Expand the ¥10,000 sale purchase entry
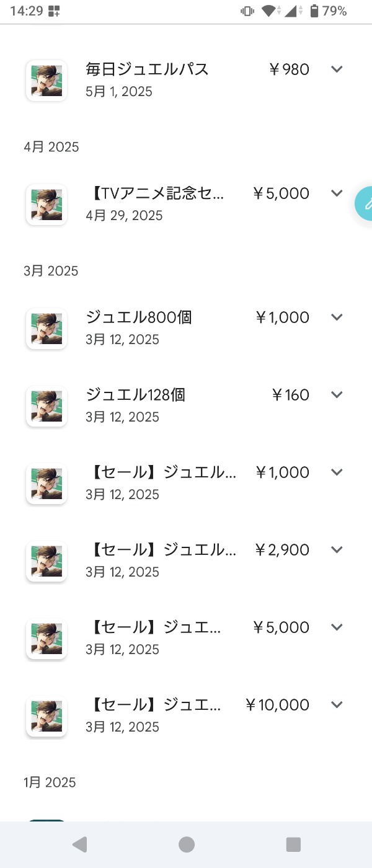Screen dimensions: 372x868 click(337, 704)
